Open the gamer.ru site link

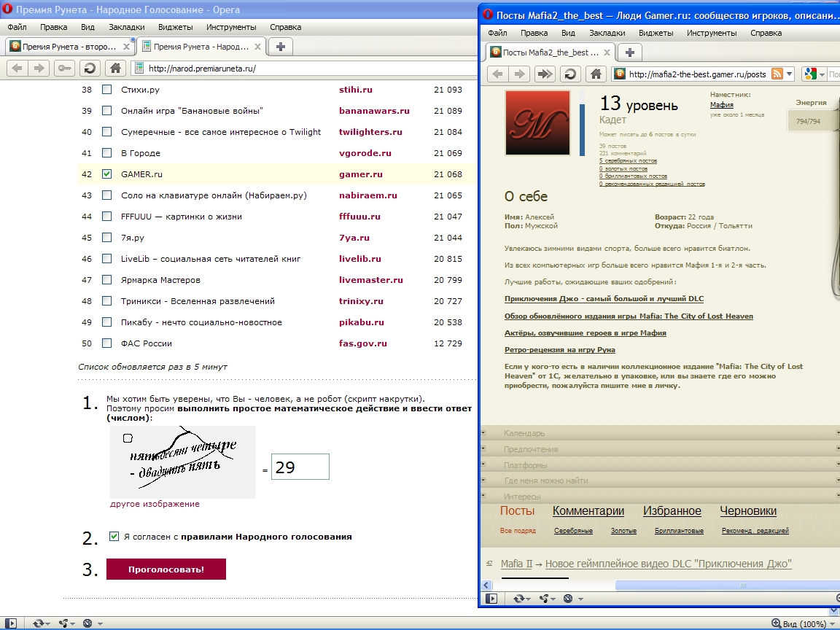(x=360, y=174)
